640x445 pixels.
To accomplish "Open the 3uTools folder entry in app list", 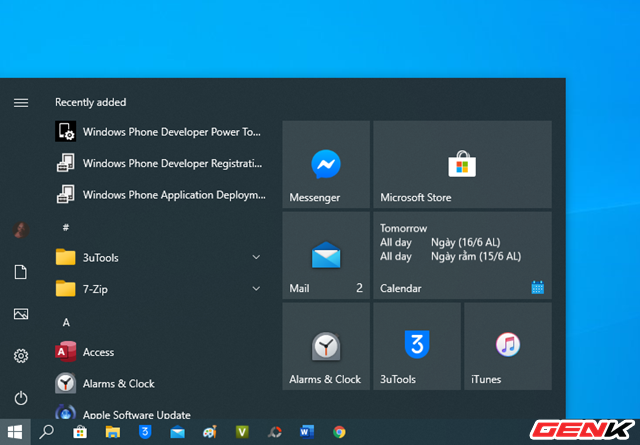I will [160, 258].
